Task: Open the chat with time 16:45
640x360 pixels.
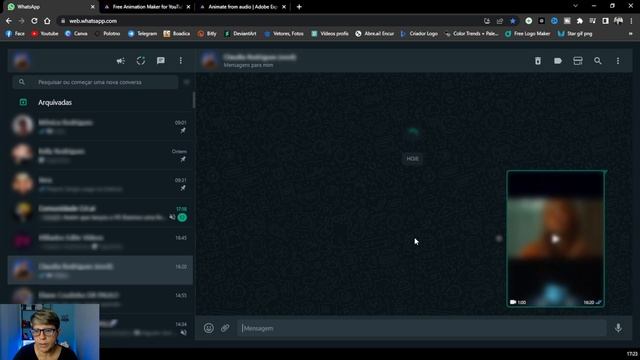Action: pyautogui.click(x=100, y=241)
